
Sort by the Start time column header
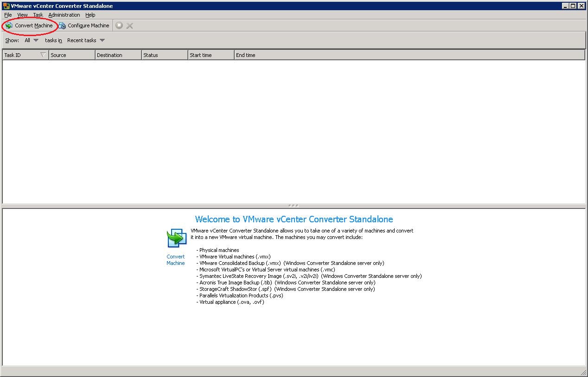[x=211, y=55]
